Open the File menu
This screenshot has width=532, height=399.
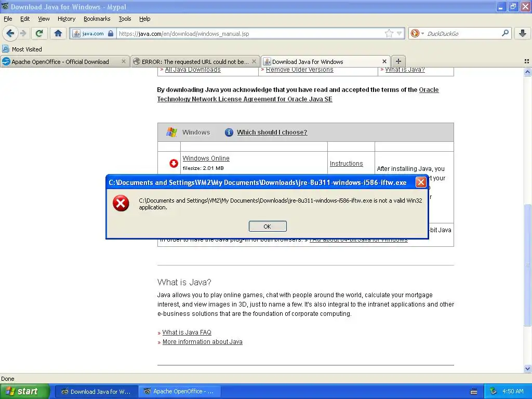[x=8, y=19]
